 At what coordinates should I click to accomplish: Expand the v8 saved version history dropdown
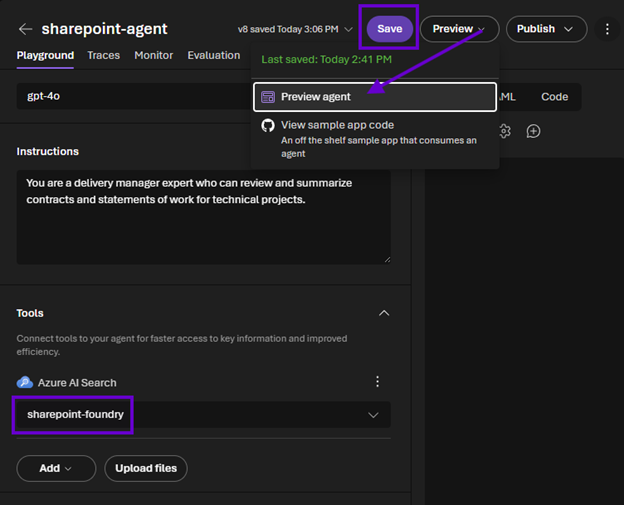tap(295, 29)
